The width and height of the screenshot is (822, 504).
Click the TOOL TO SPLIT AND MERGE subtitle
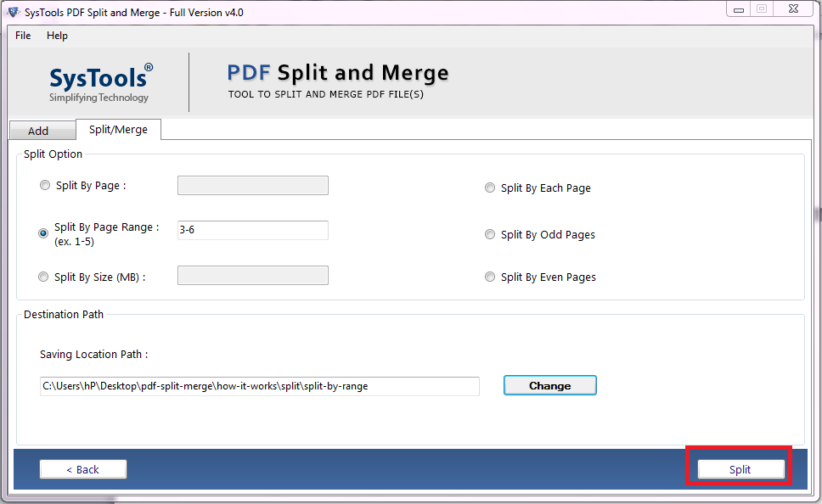tap(325, 94)
